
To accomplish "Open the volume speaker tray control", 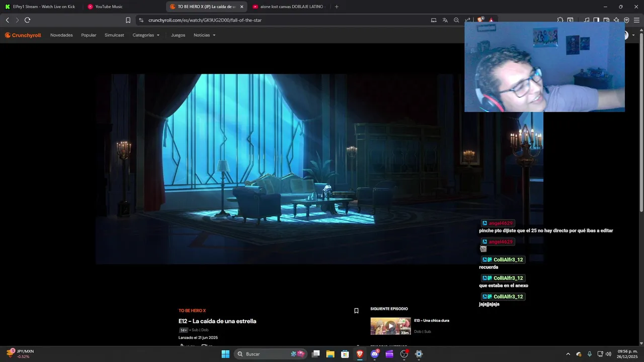I will point(608,354).
